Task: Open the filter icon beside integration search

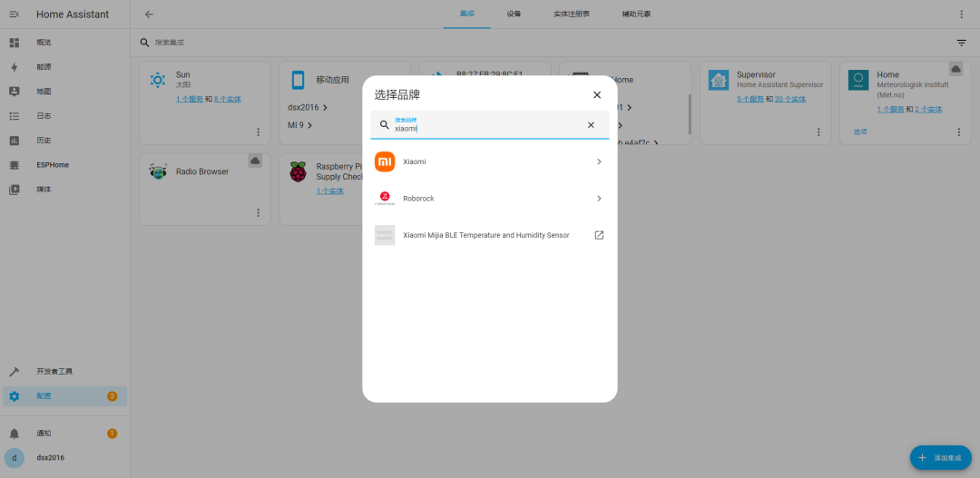Action: (x=961, y=43)
